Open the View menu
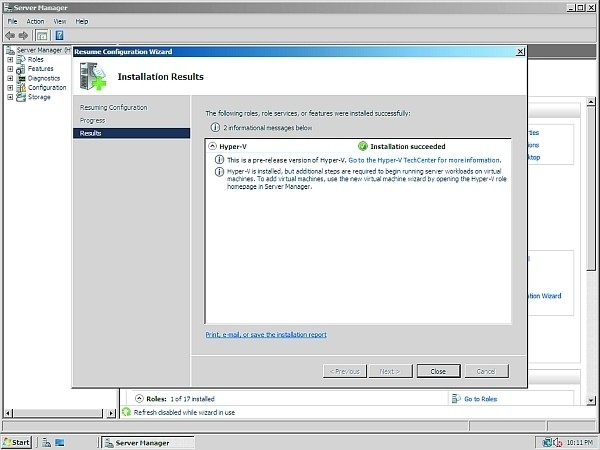Viewport: 600px width, 450px height. pyautogui.click(x=59, y=21)
